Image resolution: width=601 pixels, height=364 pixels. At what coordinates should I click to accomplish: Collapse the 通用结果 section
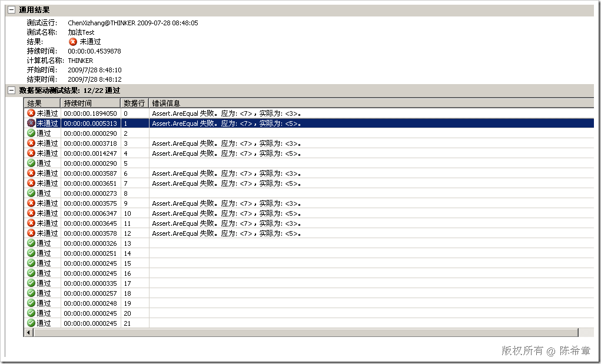[11, 10]
